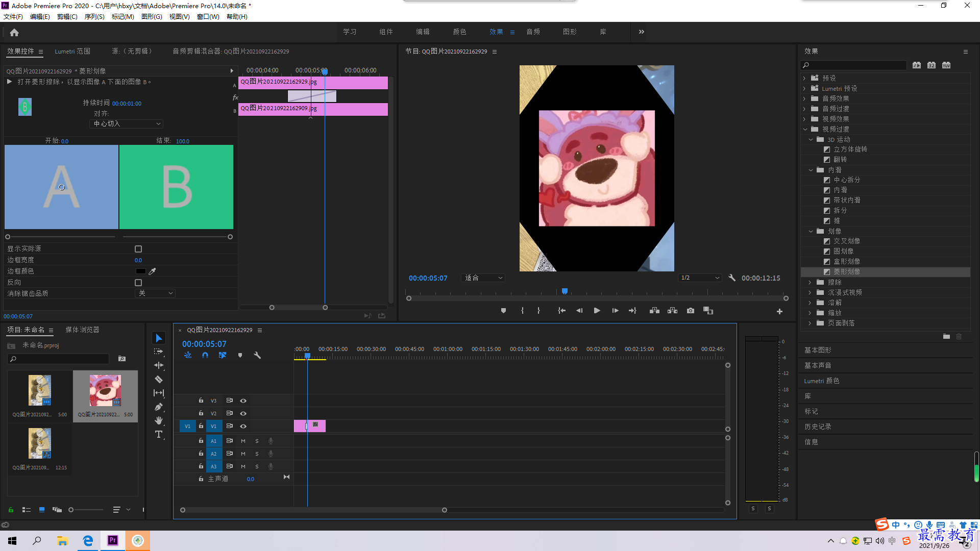Select the Hand tool
Viewport: 980px width, 551px height.
pyautogui.click(x=159, y=420)
